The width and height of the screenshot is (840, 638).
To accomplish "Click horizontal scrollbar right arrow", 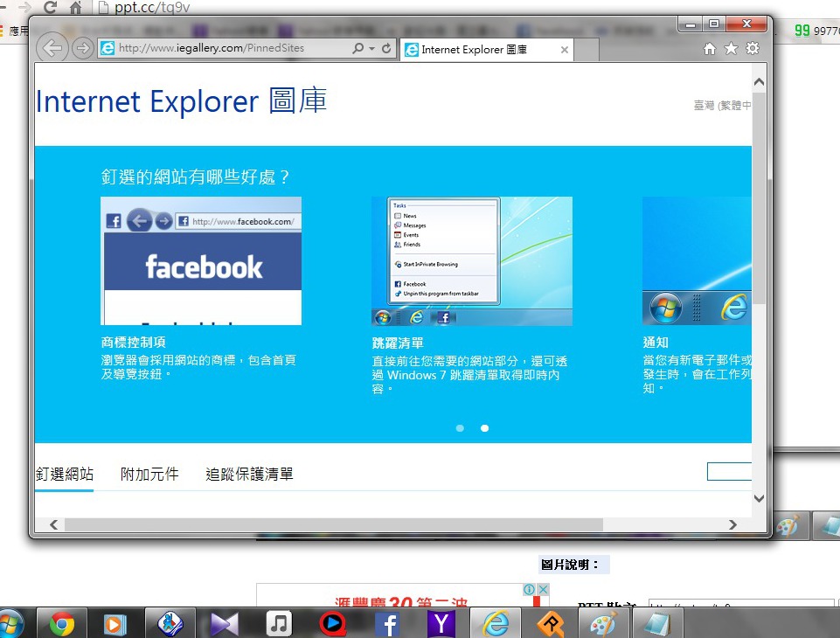I will [x=732, y=524].
